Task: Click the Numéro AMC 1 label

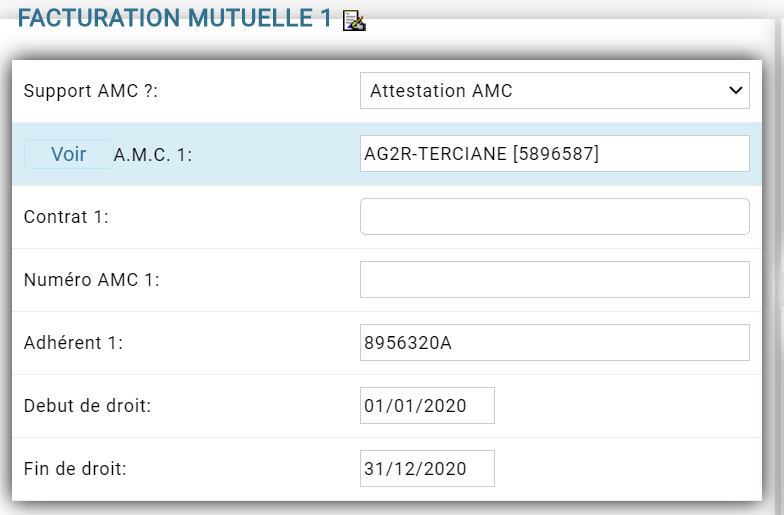Action: pos(92,280)
